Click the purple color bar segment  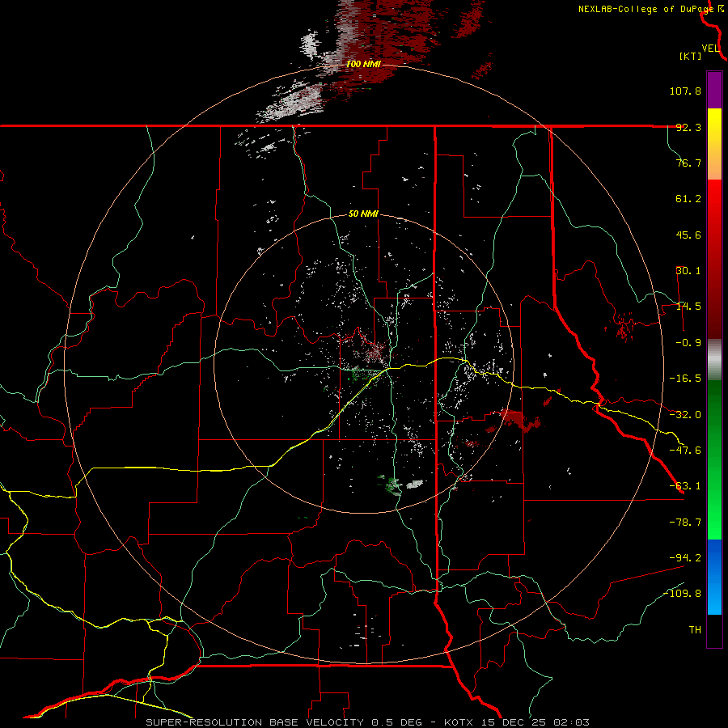coord(714,91)
